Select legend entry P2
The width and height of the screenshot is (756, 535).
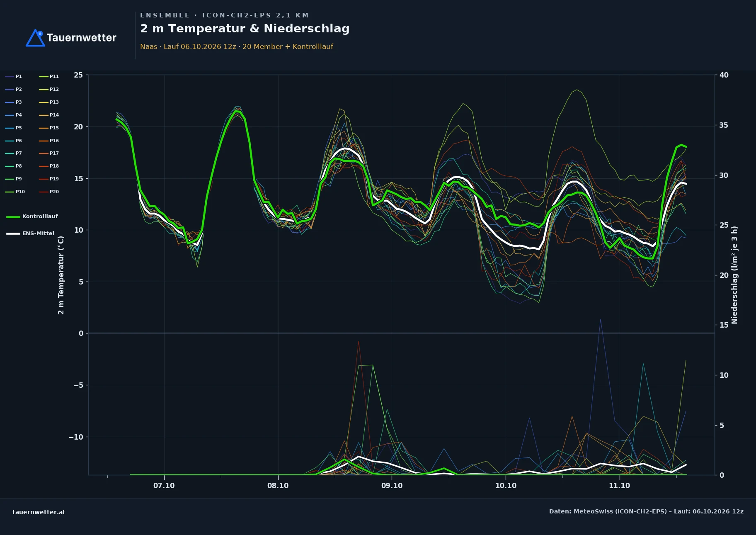[x=13, y=89]
